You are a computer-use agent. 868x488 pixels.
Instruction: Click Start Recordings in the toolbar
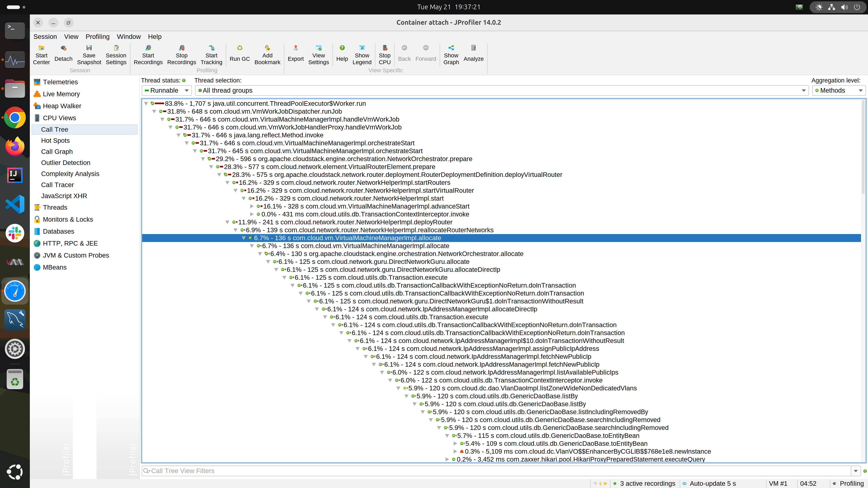148,54
